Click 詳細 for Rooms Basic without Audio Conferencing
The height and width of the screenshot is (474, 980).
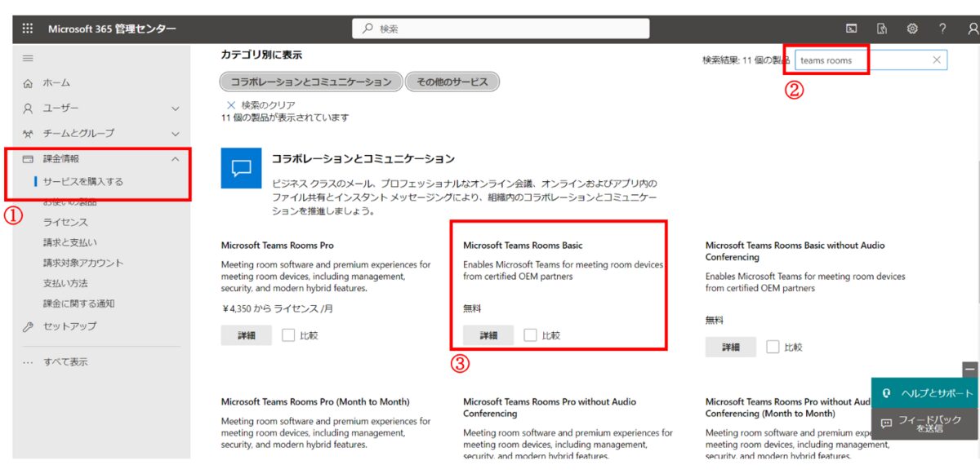click(731, 347)
